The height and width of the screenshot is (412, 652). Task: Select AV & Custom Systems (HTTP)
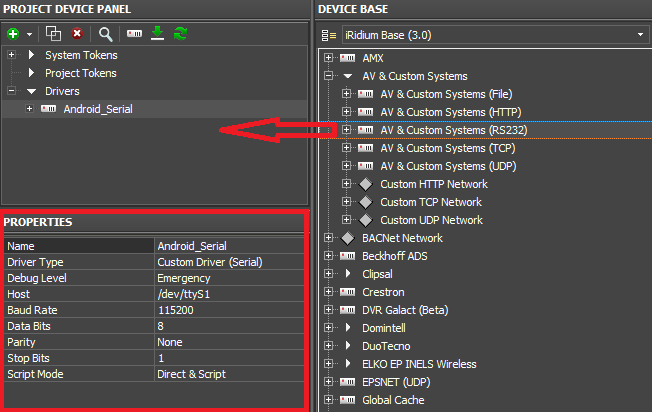451,112
